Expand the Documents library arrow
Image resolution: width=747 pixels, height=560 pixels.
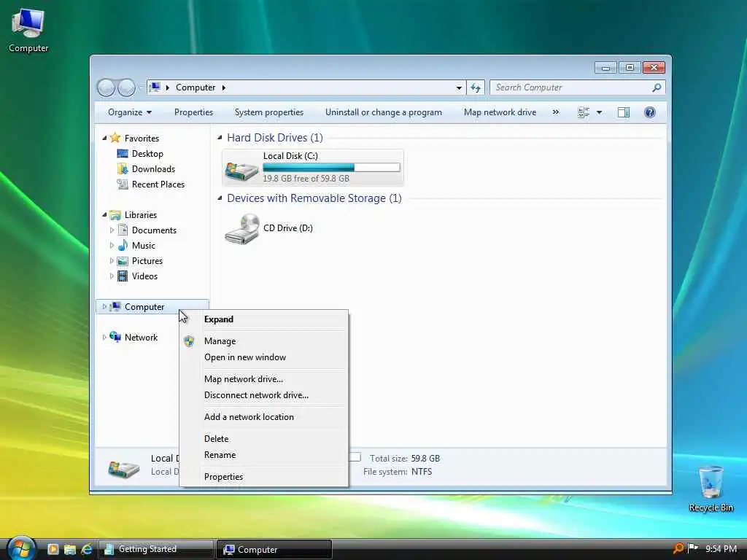click(112, 230)
